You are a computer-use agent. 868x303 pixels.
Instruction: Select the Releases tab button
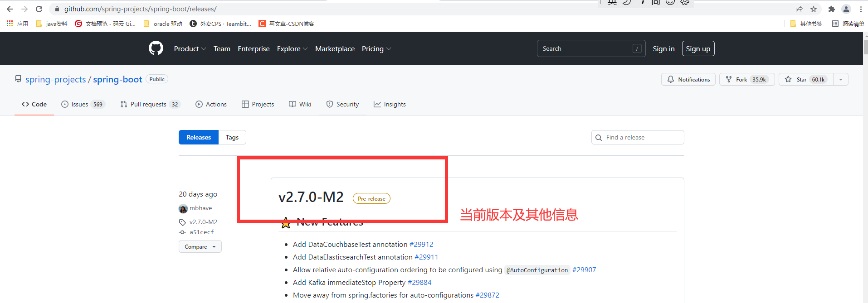[199, 137]
